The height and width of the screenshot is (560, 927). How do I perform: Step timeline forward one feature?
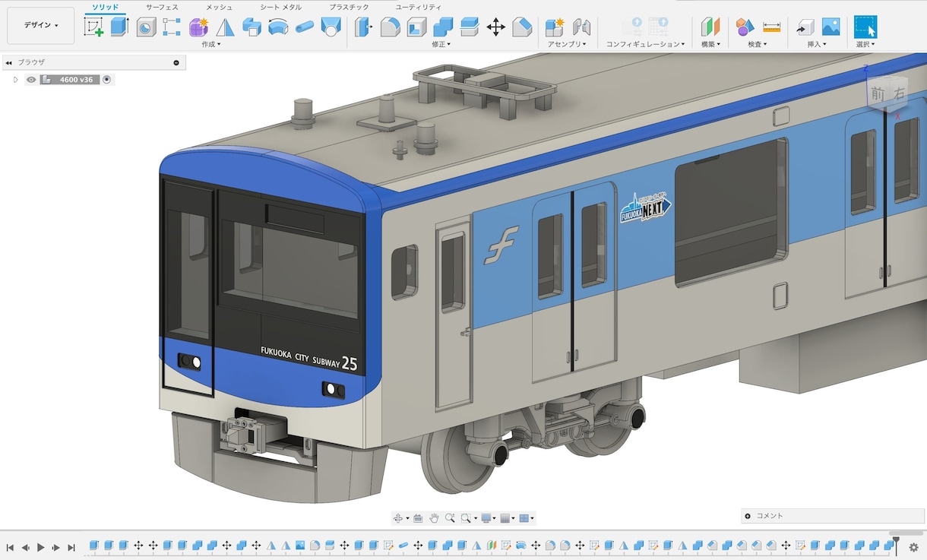56,547
